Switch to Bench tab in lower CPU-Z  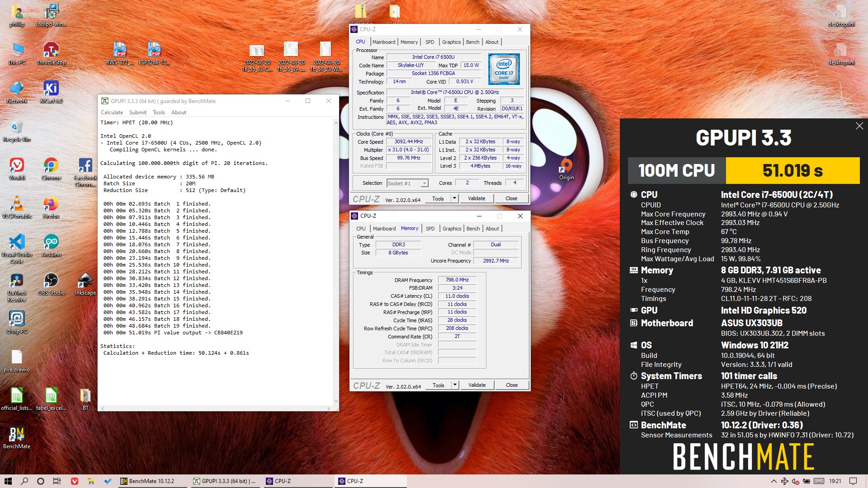[x=473, y=229]
